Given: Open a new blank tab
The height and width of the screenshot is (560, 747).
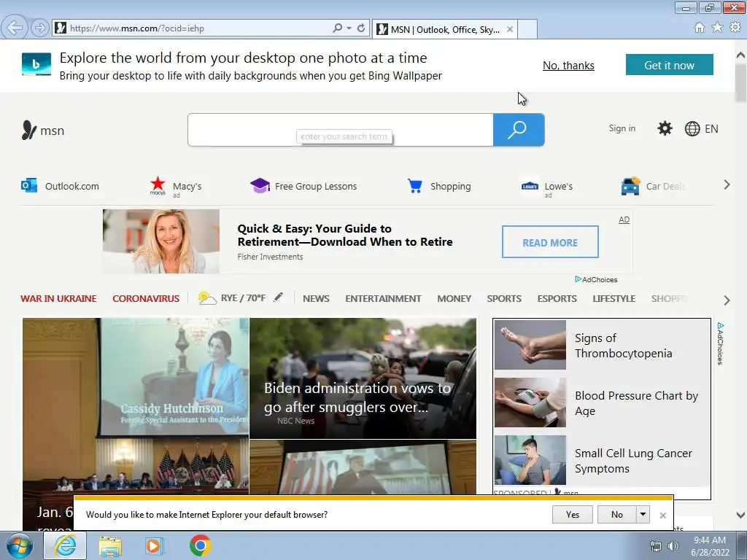Looking at the screenshot, I should 527,29.
